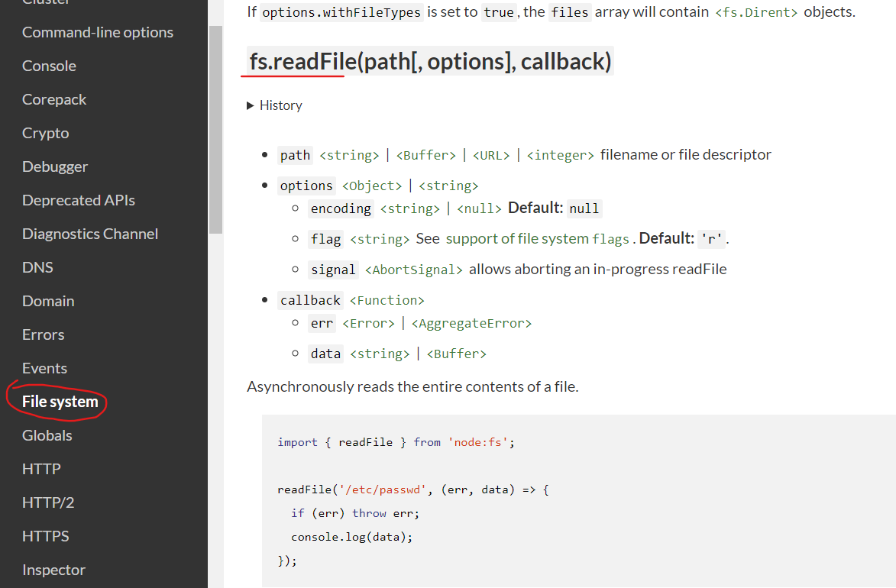Follow the null type link
This screenshot has width=896, height=588.
pyautogui.click(x=479, y=209)
